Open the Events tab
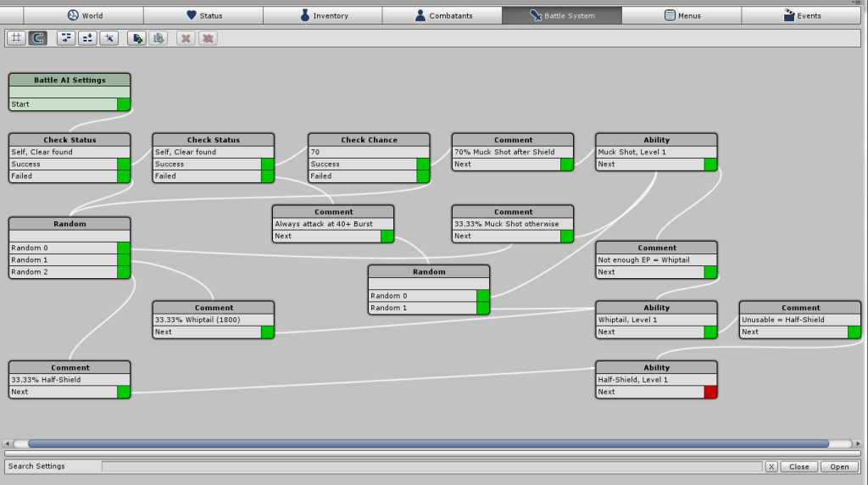The height and width of the screenshot is (485, 868). click(x=800, y=15)
